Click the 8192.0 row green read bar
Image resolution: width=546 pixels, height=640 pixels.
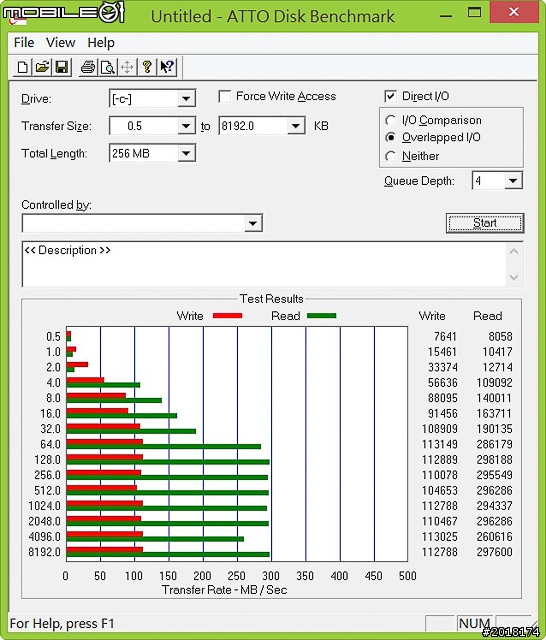click(168, 554)
